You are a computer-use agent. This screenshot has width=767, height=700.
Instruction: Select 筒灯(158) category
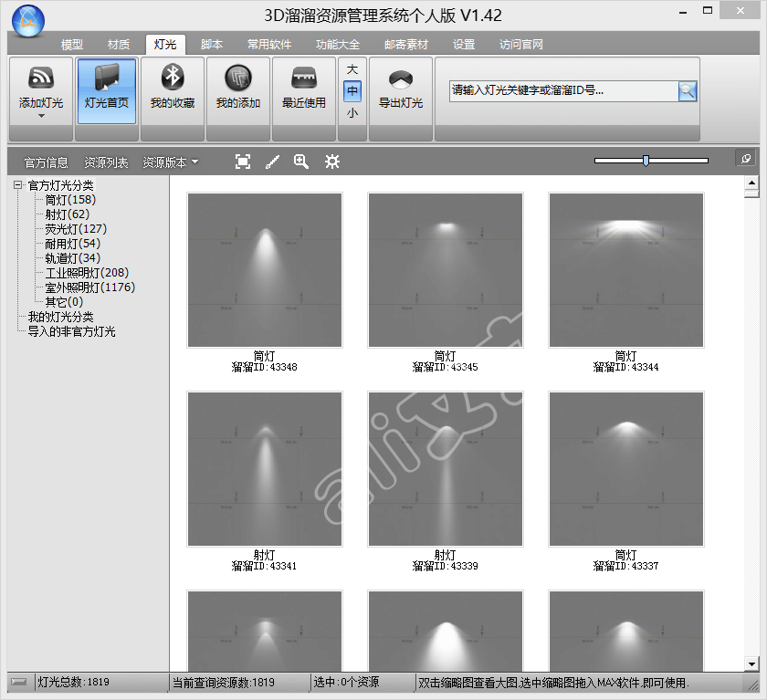(70, 200)
